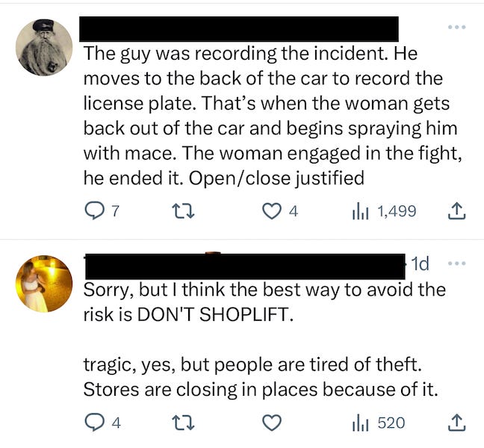Open woman in white dress avatar
The width and height of the screenshot is (484, 448).
44,284
